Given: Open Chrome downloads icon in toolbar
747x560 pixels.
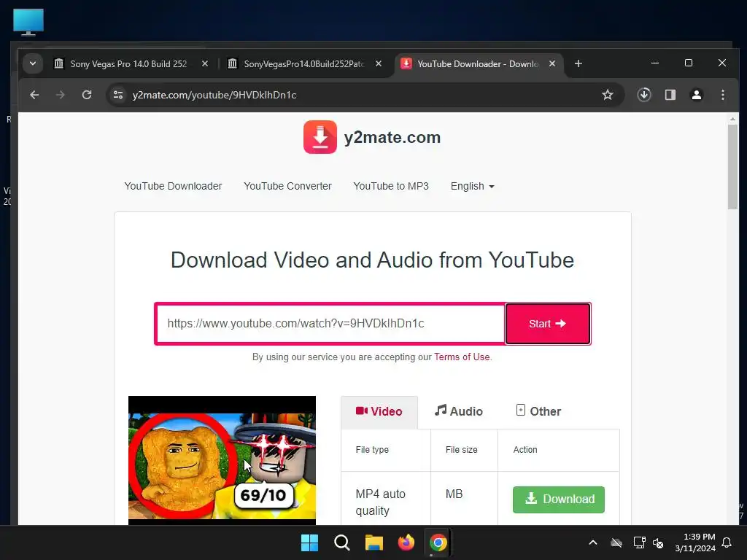Looking at the screenshot, I should click(x=644, y=95).
